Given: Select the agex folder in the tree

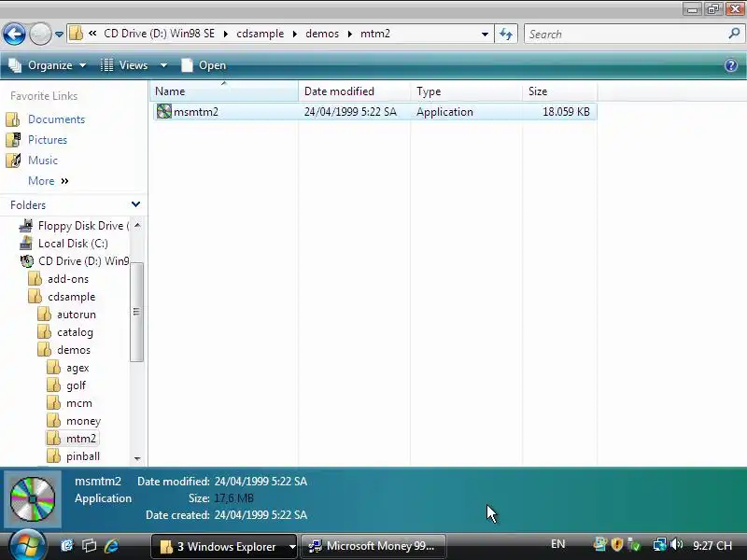Looking at the screenshot, I should click(x=78, y=368).
